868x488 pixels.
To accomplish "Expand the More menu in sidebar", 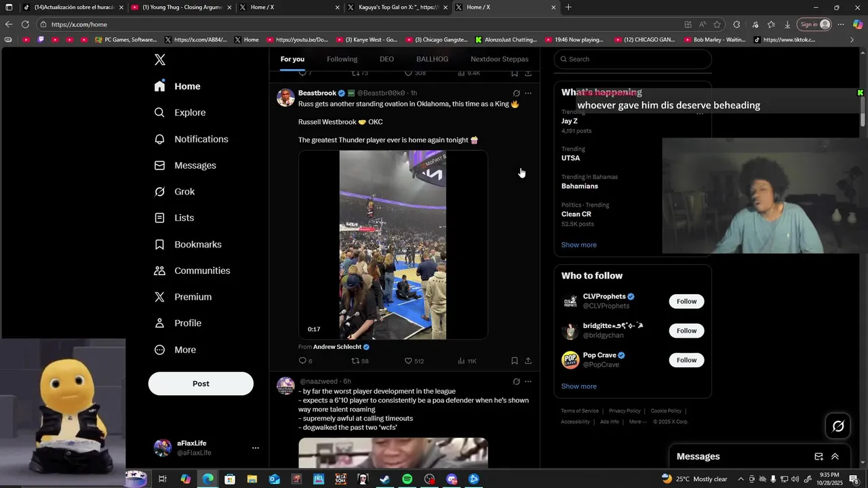I will [x=176, y=350].
